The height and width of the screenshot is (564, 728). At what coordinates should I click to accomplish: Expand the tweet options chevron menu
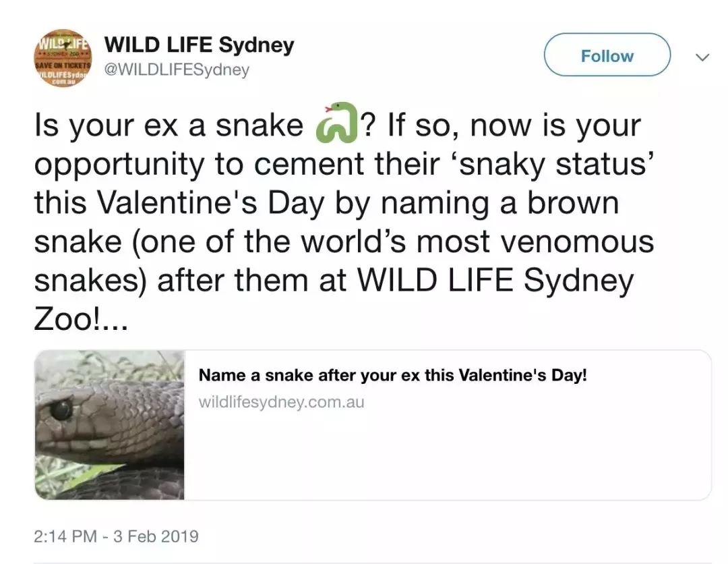(702, 57)
